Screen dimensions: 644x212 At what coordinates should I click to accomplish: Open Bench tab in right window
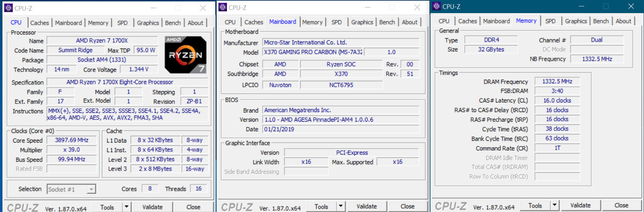(x=601, y=21)
